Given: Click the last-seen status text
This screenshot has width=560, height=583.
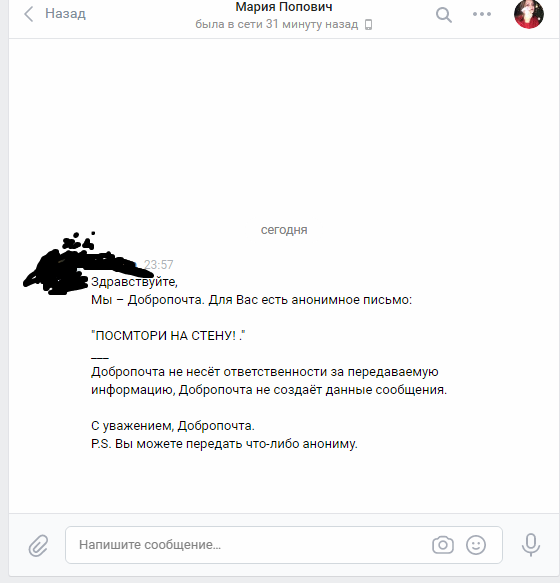Looking at the screenshot, I should pos(276,25).
